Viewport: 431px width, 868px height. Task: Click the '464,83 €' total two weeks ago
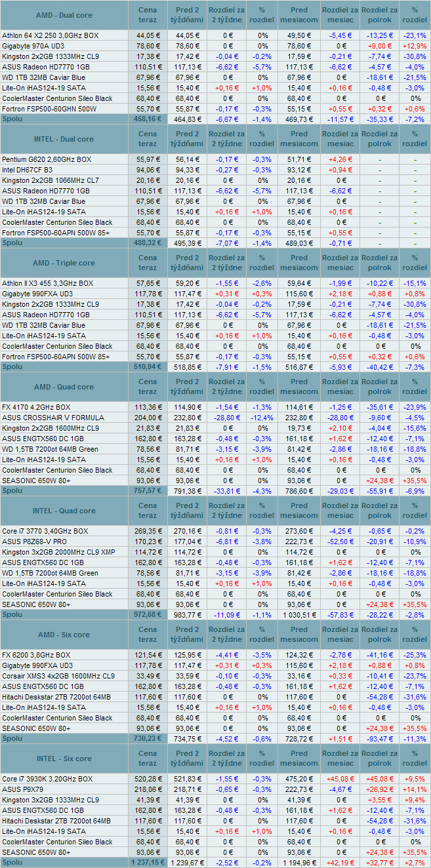pyautogui.click(x=188, y=119)
